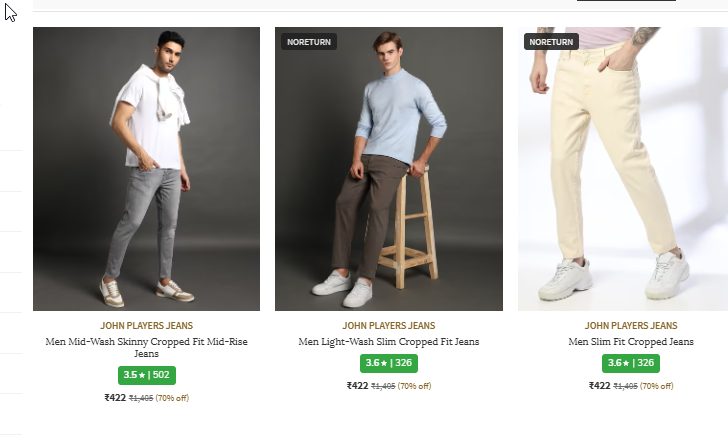Image resolution: width=728 pixels, height=439 pixels.
Task: Click the 3.6 star rating under Slim Fit Cropped Jeans
Action: tap(631, 363)
